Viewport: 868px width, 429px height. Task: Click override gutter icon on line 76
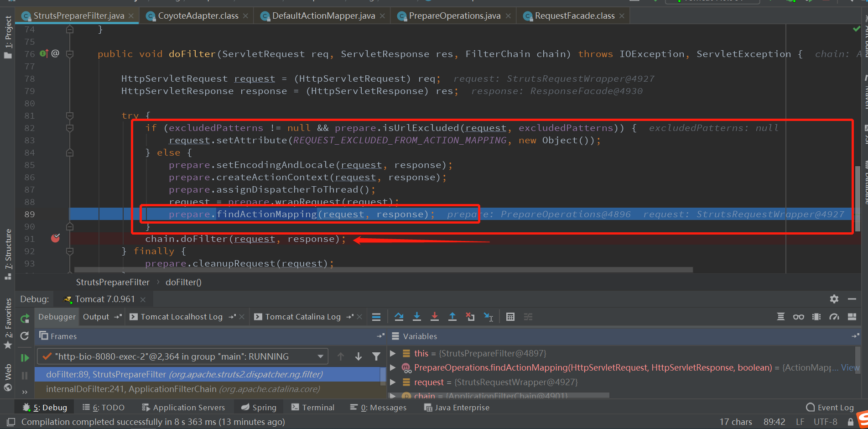click(44, 53)
